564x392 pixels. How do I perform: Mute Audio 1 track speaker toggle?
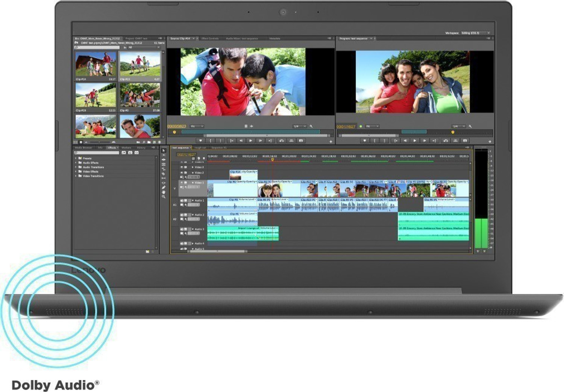click(x=182, y=201)
